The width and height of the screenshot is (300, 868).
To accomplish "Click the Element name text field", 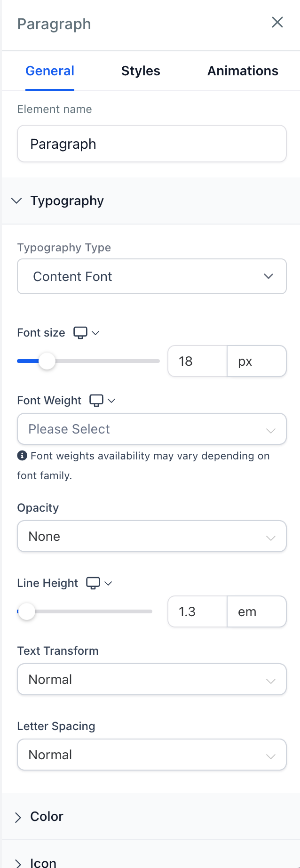I will 151,144.
